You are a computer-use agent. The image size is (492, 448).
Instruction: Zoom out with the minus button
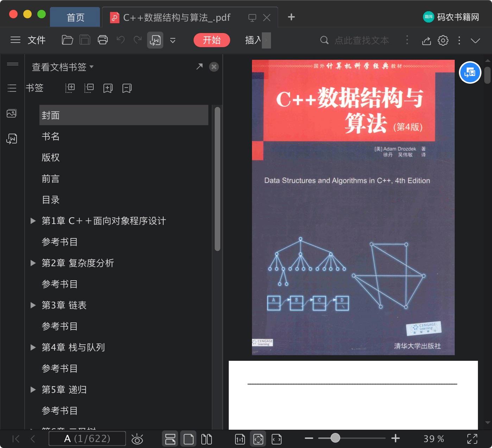(x=309, y=438)
